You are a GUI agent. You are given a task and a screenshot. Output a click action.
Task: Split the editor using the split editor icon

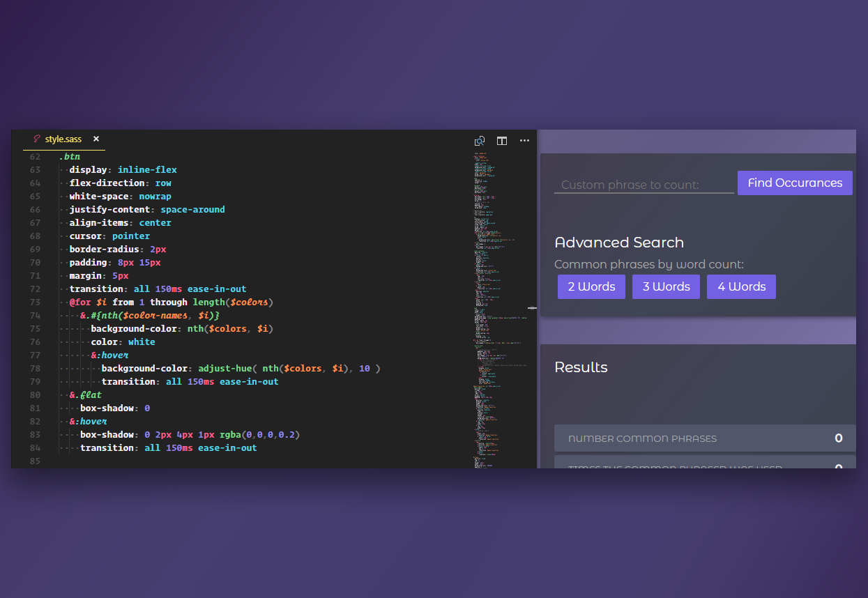click(x=502, y=141)
